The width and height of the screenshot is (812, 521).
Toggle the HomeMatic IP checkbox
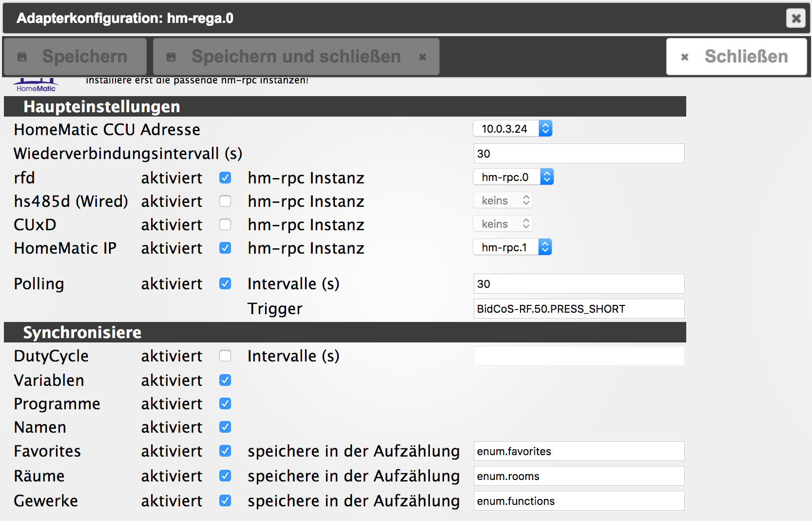coord(225,248)
